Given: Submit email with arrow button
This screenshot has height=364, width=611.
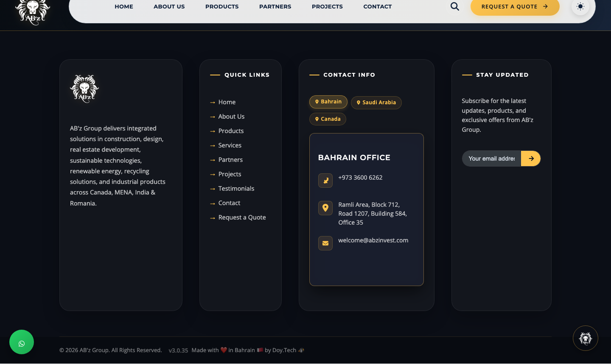Looking at the screenshot, I should pyautogui.click(x=531, y=158).
